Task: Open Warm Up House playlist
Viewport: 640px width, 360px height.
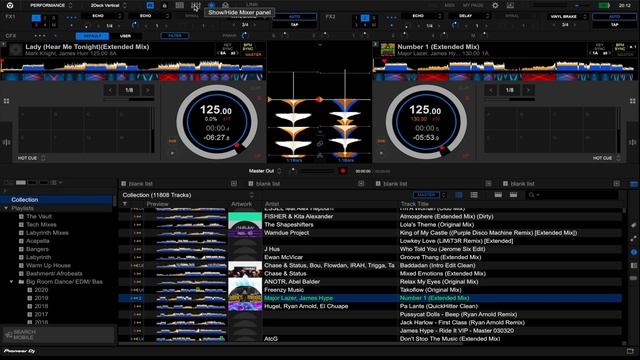Action: [48, 265]
